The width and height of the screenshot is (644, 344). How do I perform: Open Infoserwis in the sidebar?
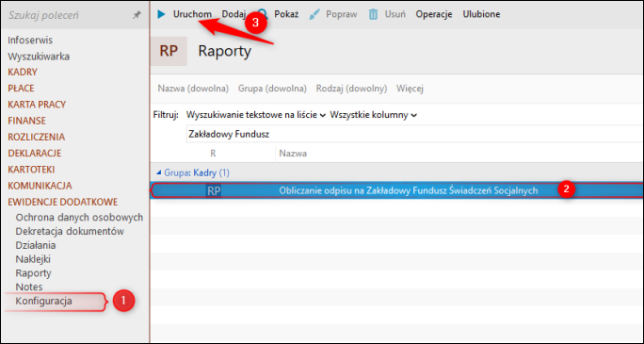30,41
